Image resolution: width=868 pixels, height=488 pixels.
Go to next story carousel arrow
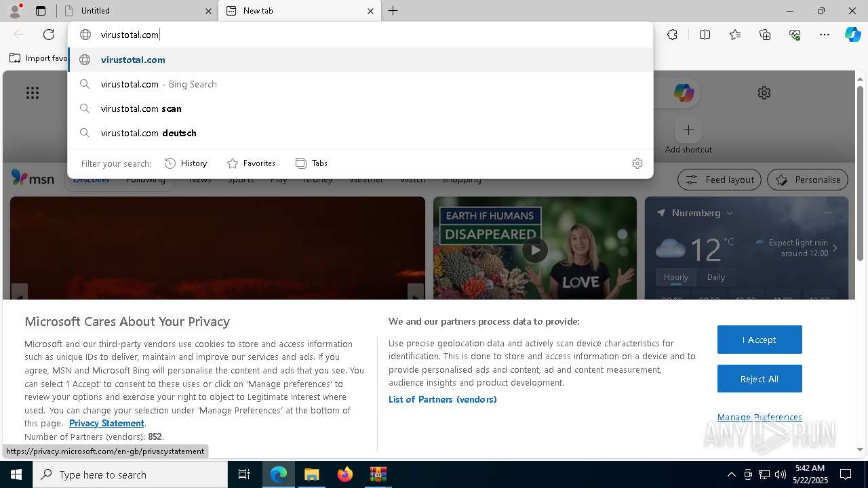(x=416, y=296)
